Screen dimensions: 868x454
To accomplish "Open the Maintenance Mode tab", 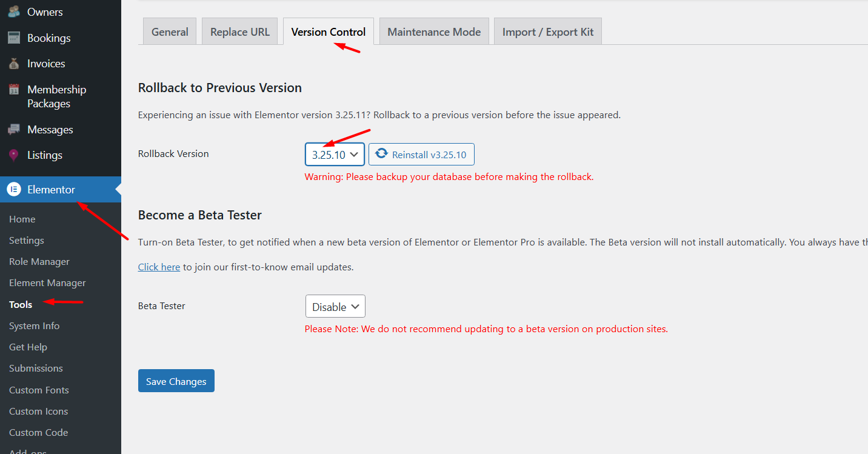I will point(434,32).
